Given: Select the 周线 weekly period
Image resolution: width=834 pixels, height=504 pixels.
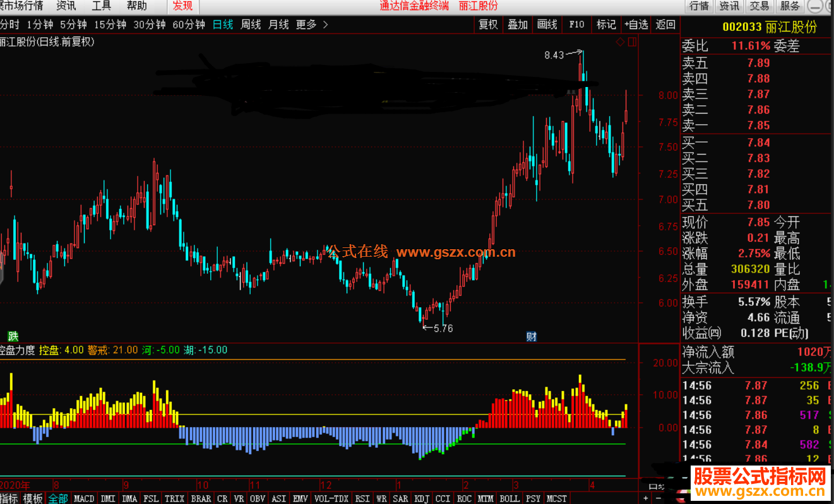Looking at the screenshot, I should pos(251,25).
